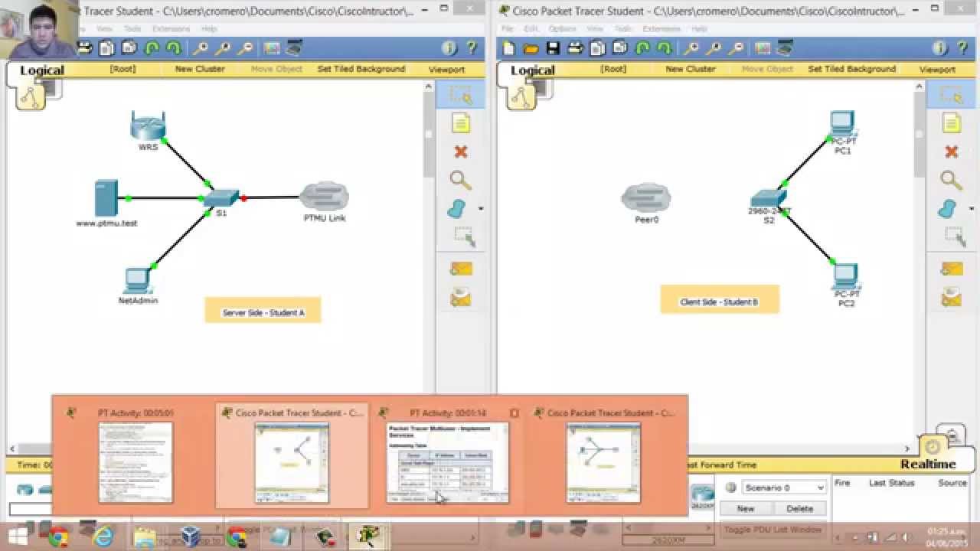Viewport: 980px width, 551px height.
Task: Open Drawing Palette in Client Side window toolbar
Action: [763, 48]
